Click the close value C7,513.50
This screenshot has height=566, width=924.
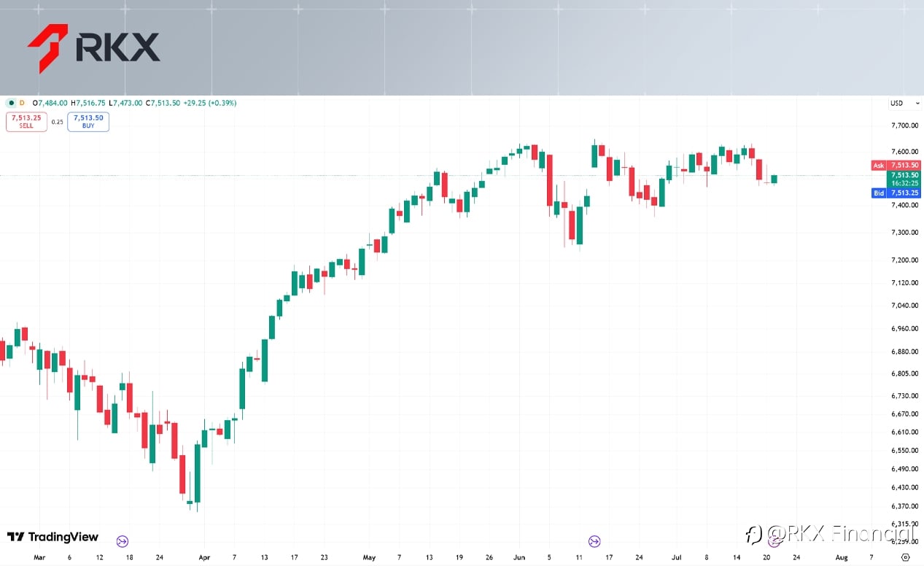[x=163, y=103]
